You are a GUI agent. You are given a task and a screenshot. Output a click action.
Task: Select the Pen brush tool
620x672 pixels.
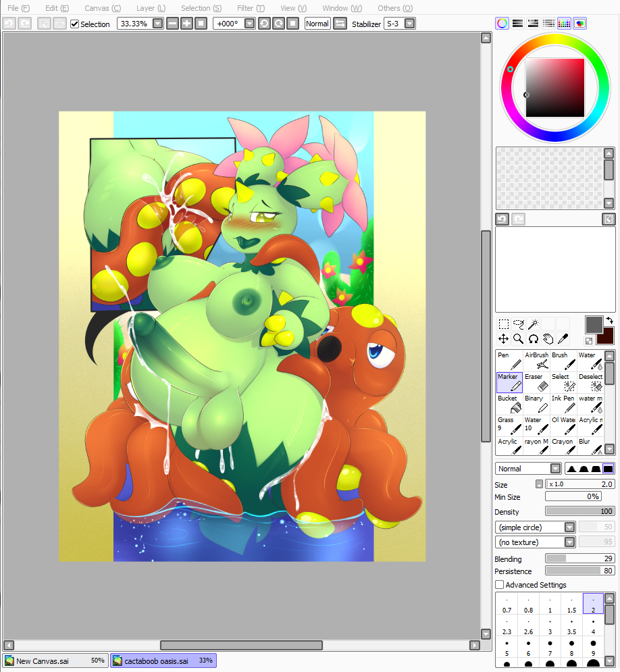(x=509, y=361)
